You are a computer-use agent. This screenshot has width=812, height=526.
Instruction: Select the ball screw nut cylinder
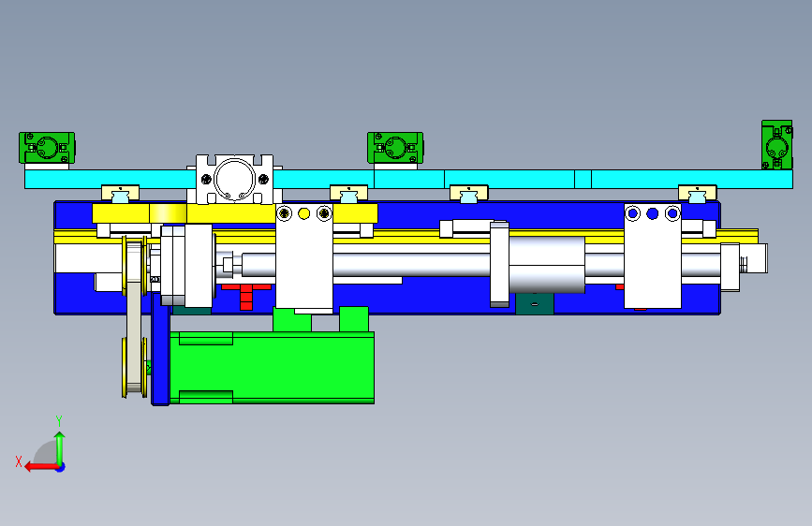pyautogui.click(x=547, y=265)
